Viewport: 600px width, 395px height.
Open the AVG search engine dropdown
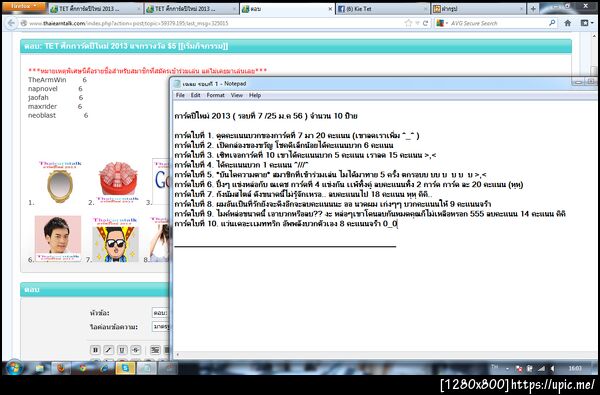click(x=442, y=23)
